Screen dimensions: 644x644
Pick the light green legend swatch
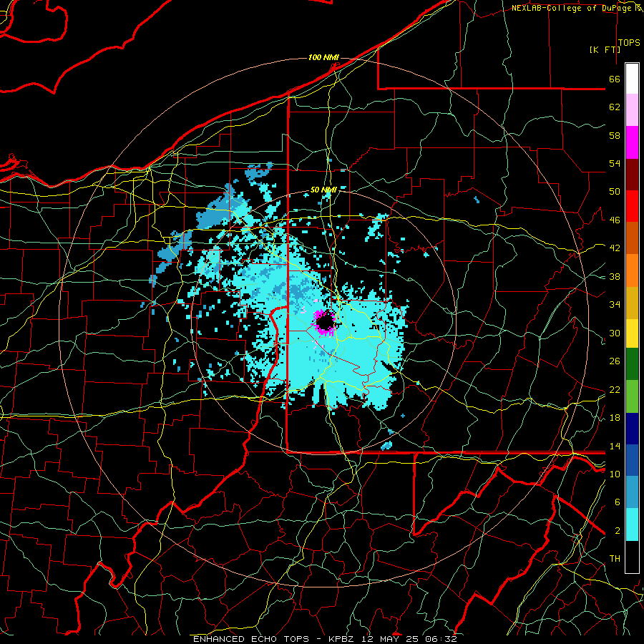632,396
